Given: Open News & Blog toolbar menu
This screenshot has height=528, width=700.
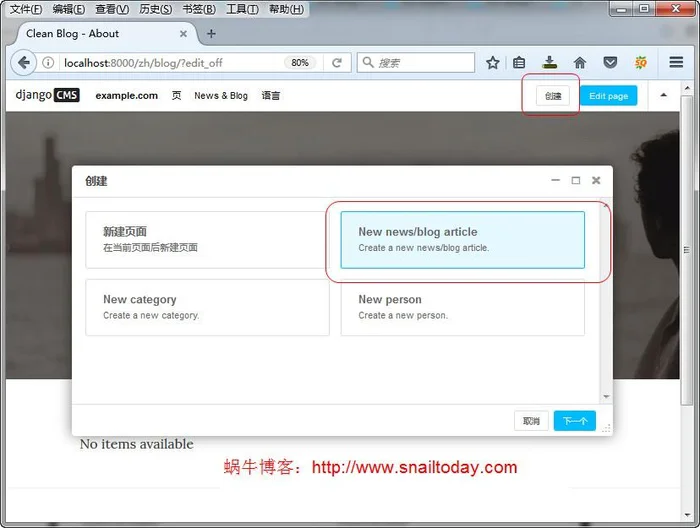Looking at the screenshot, I should (221, 96).
